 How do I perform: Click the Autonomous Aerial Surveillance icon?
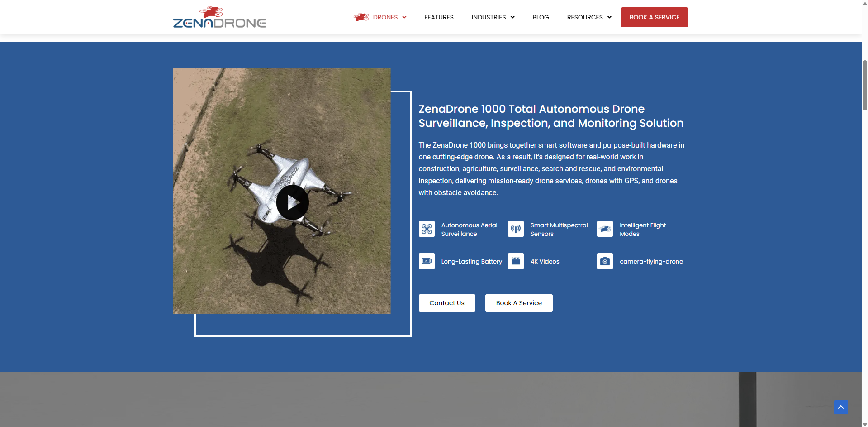point(427,229)
